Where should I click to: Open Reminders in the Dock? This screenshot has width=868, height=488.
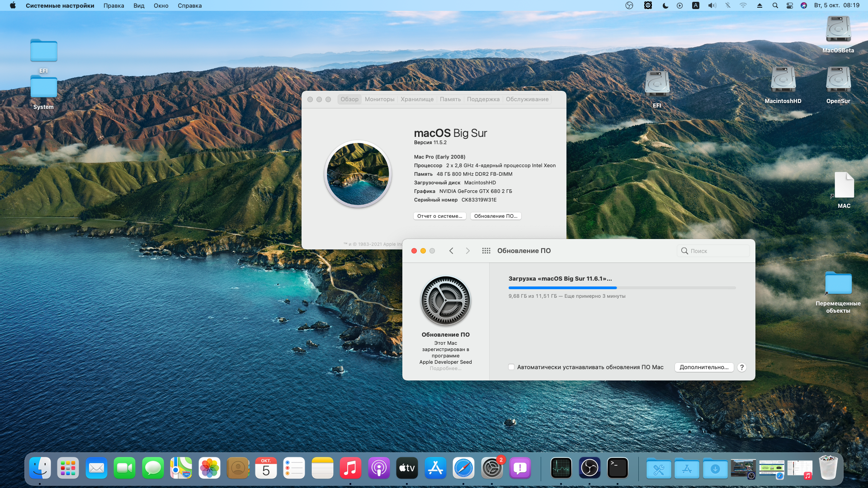[294, 468]
